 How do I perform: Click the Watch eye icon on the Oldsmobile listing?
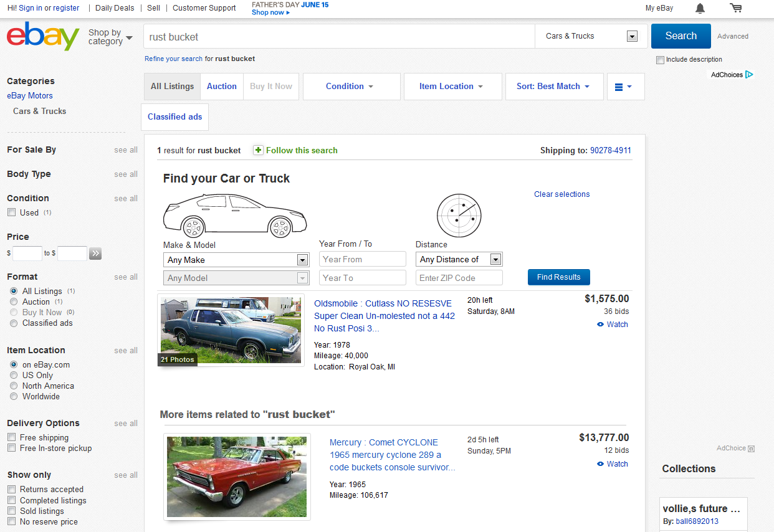point(600,325)
